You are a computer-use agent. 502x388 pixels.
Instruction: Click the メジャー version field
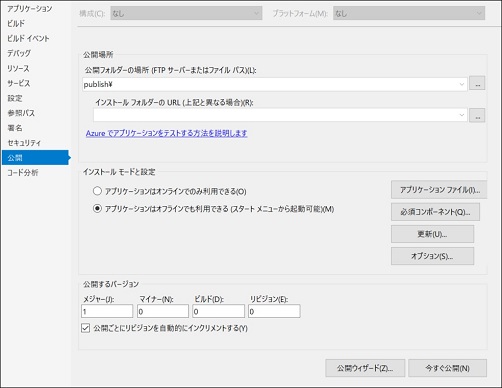click(x=107, y=311)
